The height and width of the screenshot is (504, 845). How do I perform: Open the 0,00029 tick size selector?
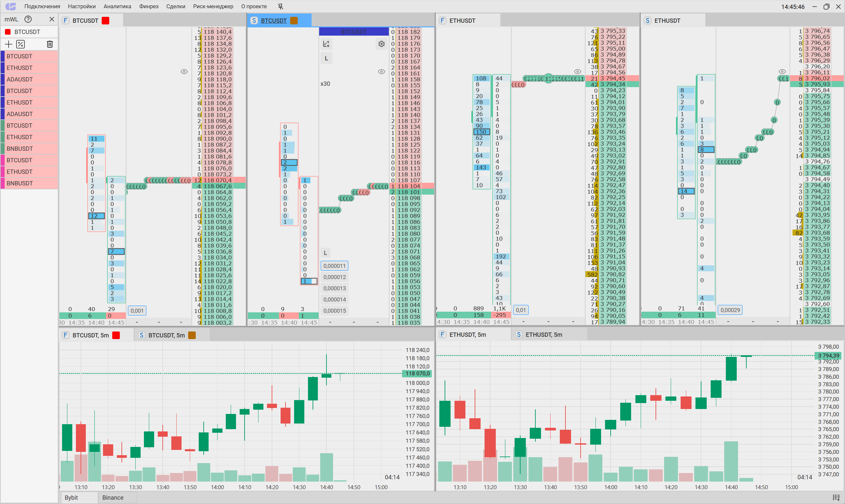pyautogui.click(x=730, y=310)
